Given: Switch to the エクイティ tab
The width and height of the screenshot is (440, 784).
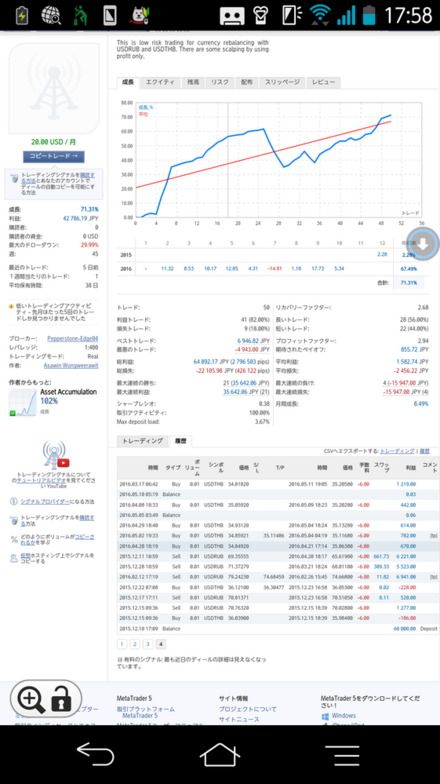Looking at the screenshot, I should (x=160, y=82).
